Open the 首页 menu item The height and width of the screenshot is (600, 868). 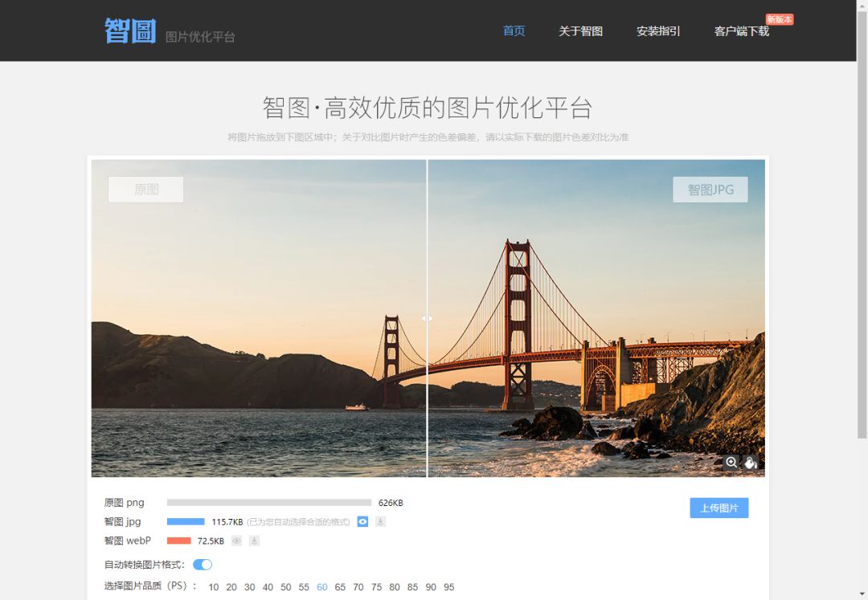pyautogui.click(x=513, y=31)
